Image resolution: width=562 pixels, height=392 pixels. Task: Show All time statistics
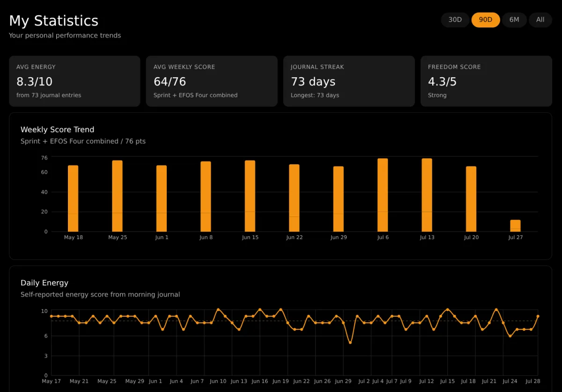pyautogui.click(x=540, y=20)
